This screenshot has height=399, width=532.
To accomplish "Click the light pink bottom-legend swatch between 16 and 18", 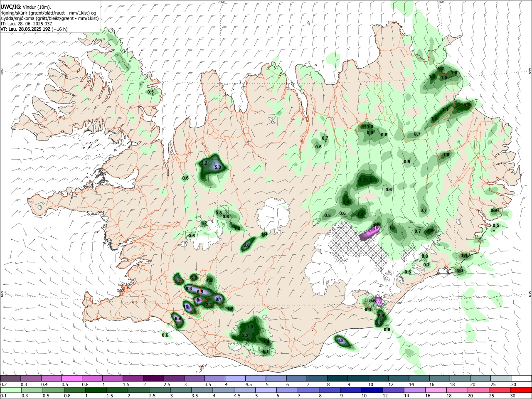I will (436, 390).
